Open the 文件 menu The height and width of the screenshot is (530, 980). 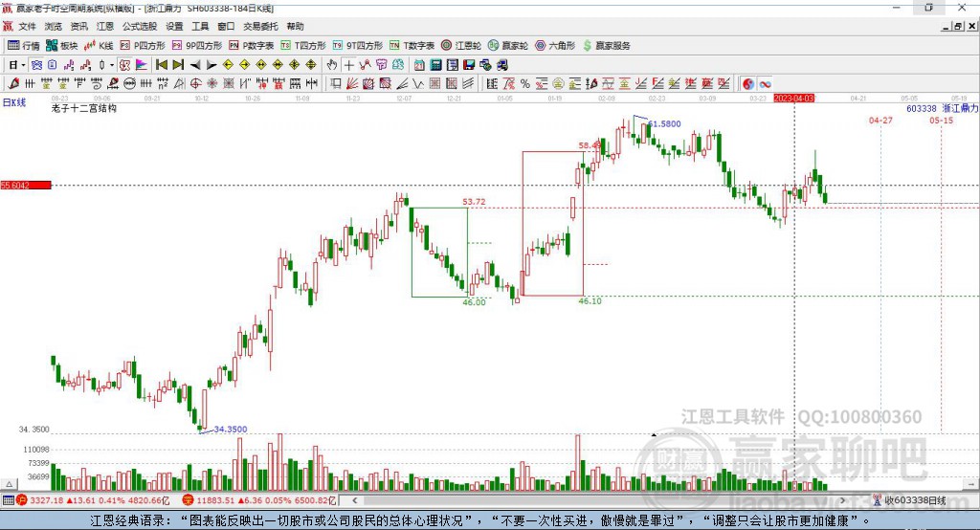coord(27,26)
